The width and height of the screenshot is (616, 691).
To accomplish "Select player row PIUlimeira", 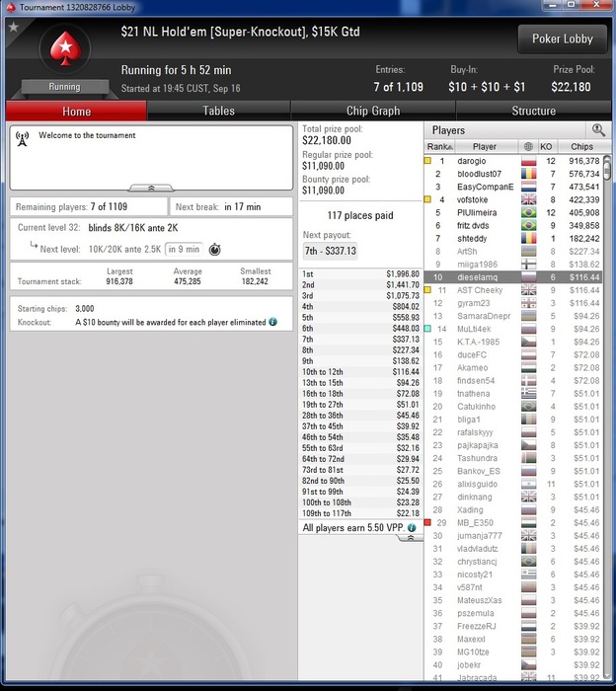I will coord(513,212).
